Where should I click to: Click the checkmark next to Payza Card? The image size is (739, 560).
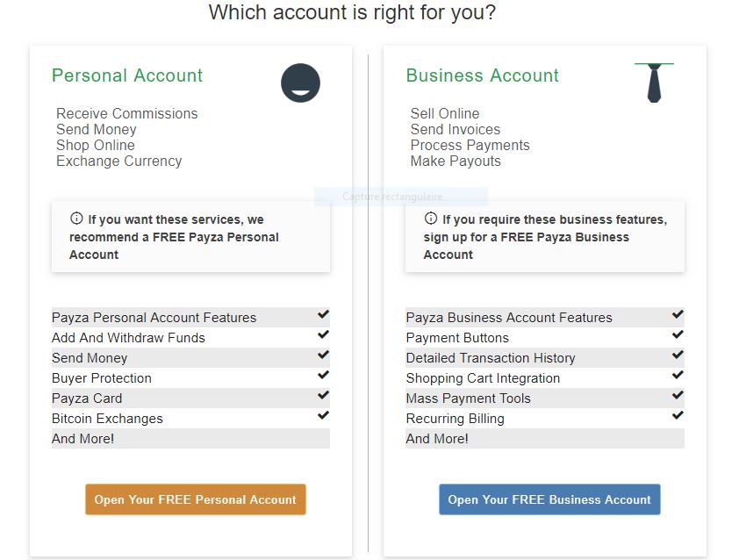click(x=323, y=396)
